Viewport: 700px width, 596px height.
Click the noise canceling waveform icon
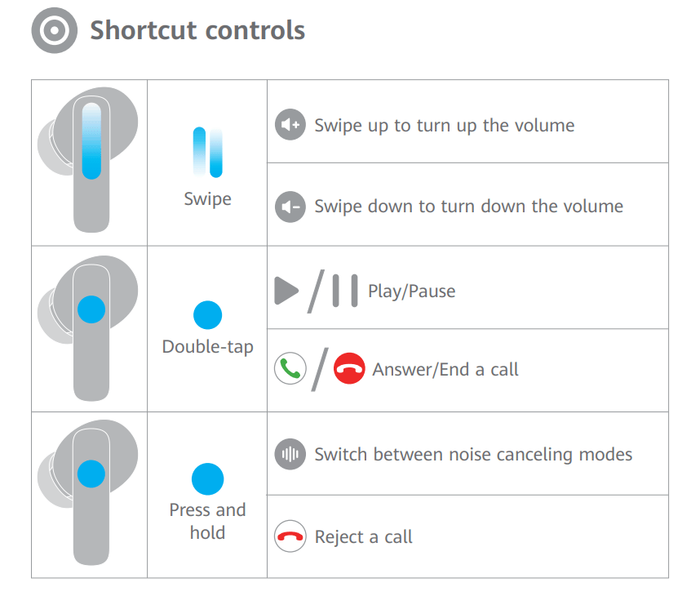(x=290, y=454)
